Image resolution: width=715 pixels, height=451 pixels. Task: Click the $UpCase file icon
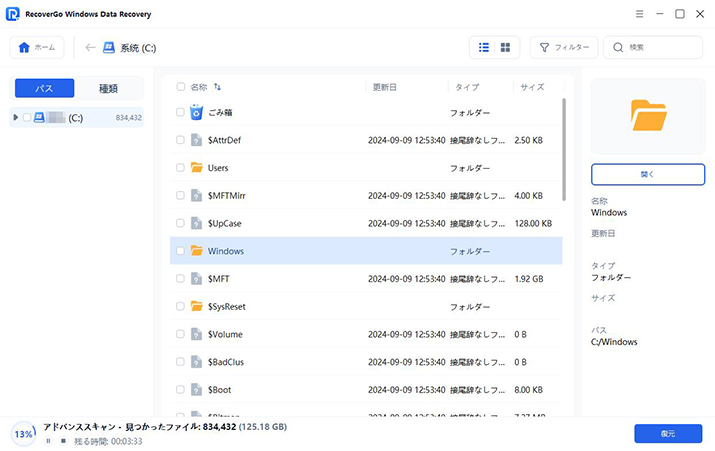point(197,223)
